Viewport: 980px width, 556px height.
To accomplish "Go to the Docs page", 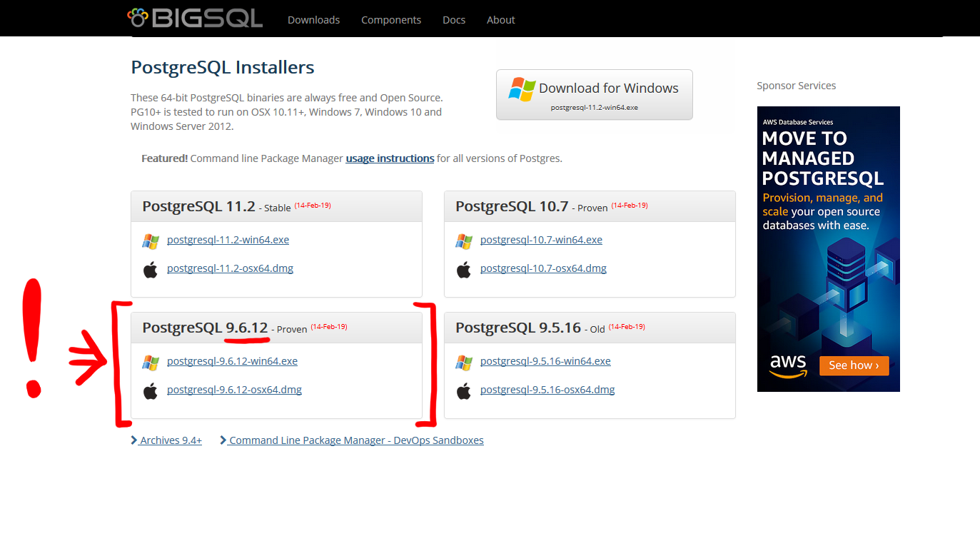I will coord(454,20).
